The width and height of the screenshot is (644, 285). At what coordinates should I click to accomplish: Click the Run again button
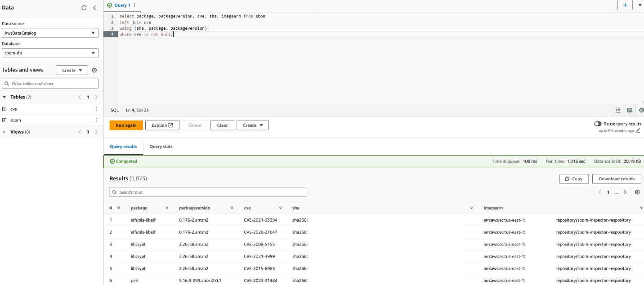tap(126, 125)
